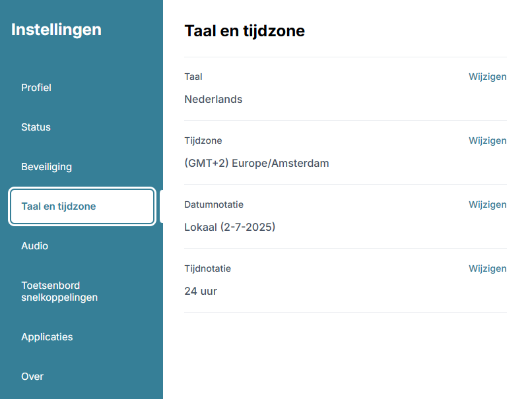The height and width of the screenshot is (399, 532).
Task: Click the (GMT+2) Europe/Amsterdam value
Action: pos(256,164)
